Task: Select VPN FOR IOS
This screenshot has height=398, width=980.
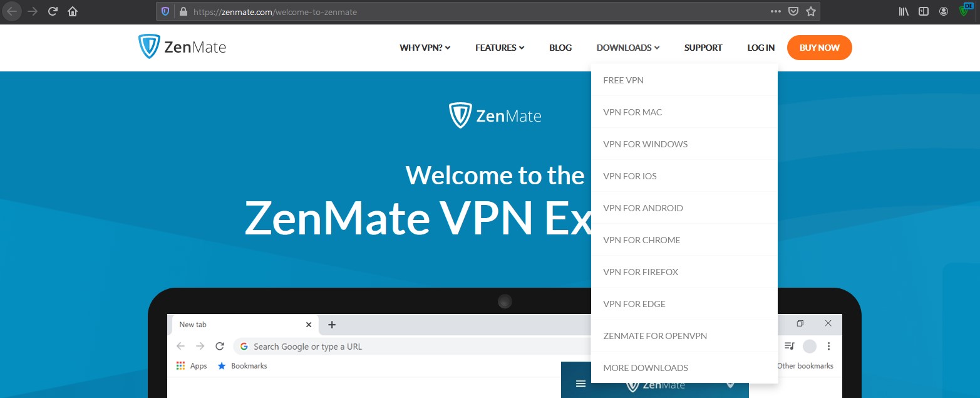Action: 684,176
